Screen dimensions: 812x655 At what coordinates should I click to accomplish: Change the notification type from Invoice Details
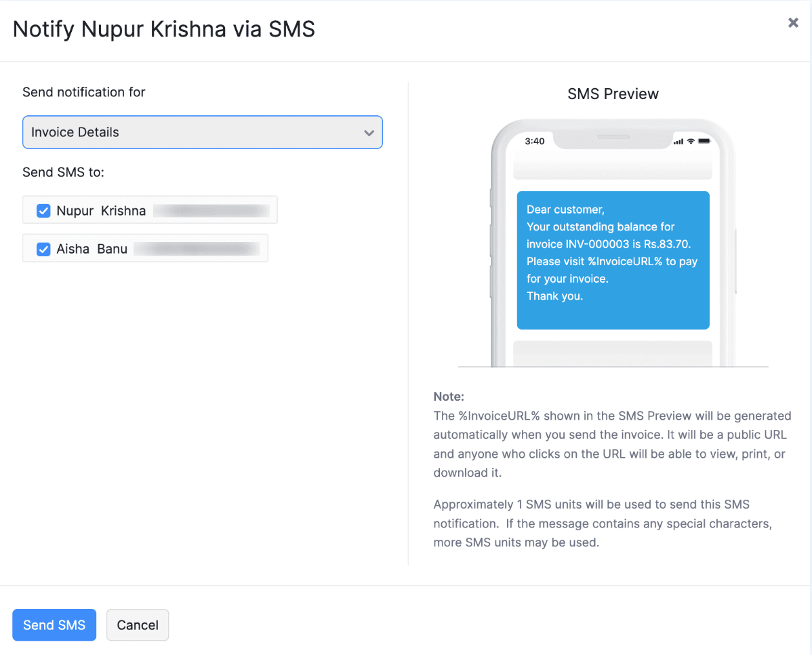point(202,132)
